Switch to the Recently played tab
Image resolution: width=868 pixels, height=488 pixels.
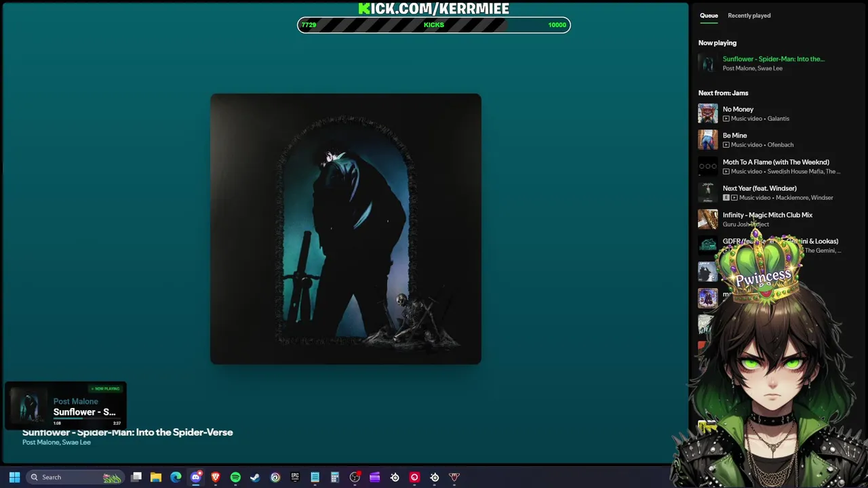click(749, 16)
